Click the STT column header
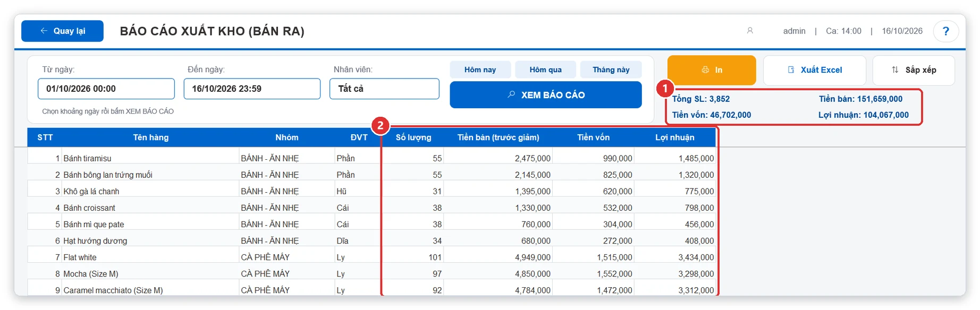Image resolution: width=980 pixels, height=310 pixels. pyautogui.click(x=45, y=137)
